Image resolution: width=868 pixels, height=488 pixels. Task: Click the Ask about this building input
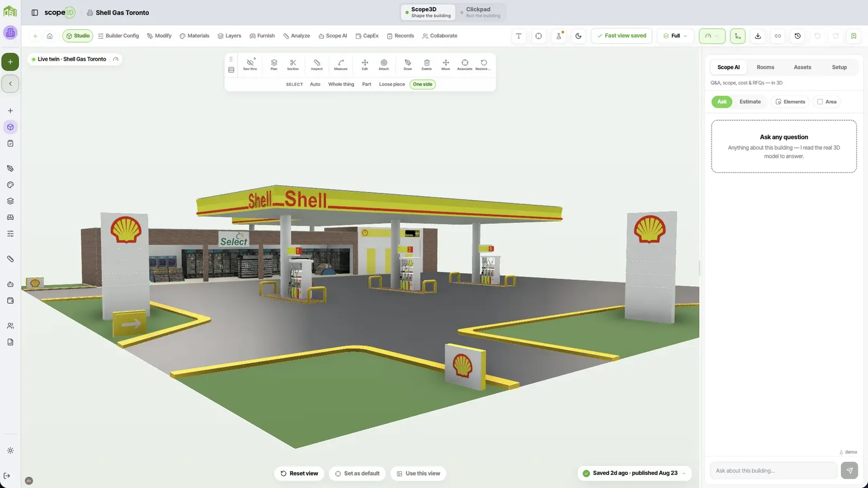774,471
